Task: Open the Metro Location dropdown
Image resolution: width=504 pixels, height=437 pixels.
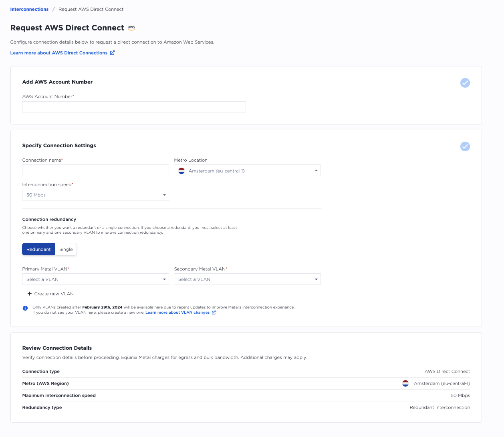Action: [247, 171]
